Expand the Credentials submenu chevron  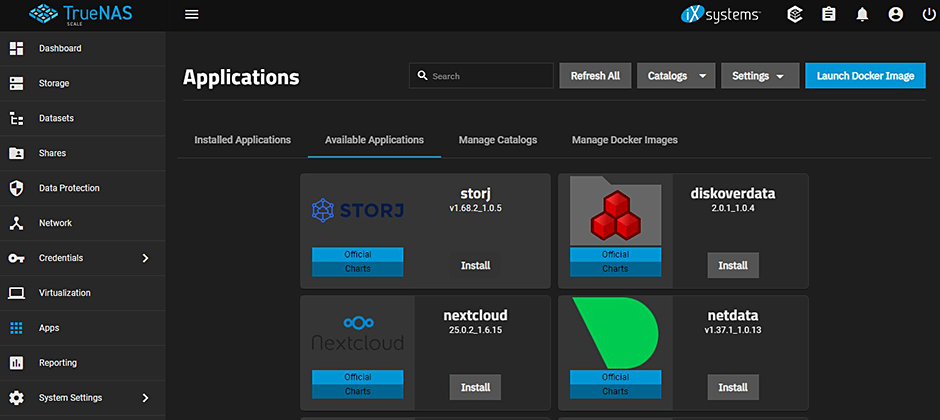(145, 258)
